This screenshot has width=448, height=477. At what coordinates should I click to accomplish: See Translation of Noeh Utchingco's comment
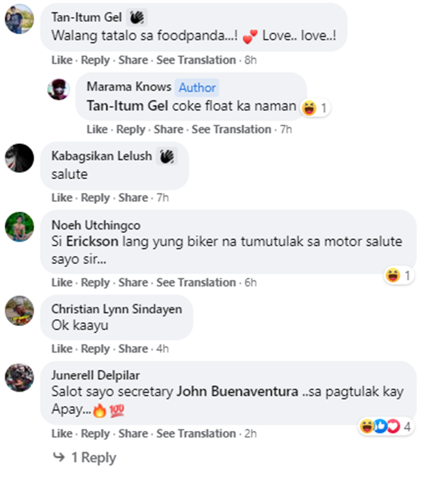point(196,282)
